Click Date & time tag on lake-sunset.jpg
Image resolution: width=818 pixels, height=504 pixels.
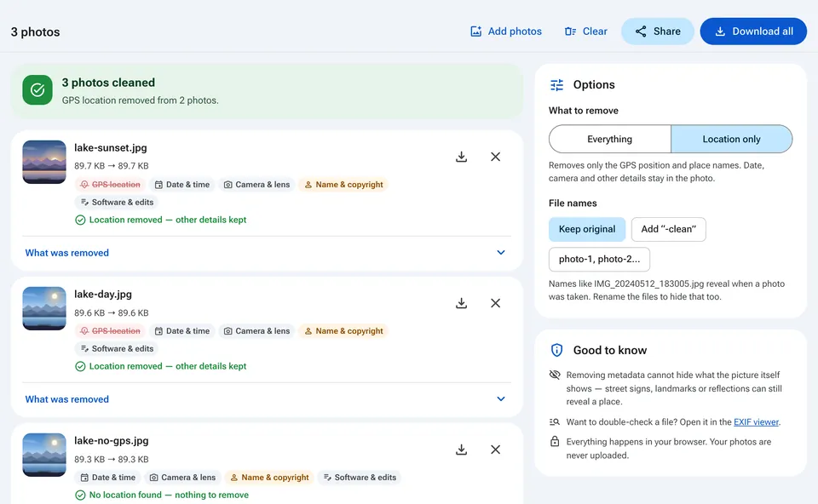coord(182,185)
